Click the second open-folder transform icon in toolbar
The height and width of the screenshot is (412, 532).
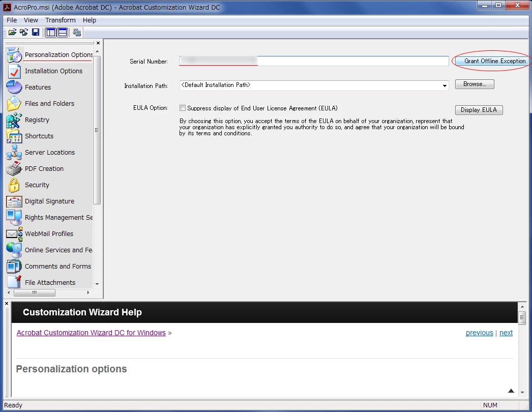point(24,32)
